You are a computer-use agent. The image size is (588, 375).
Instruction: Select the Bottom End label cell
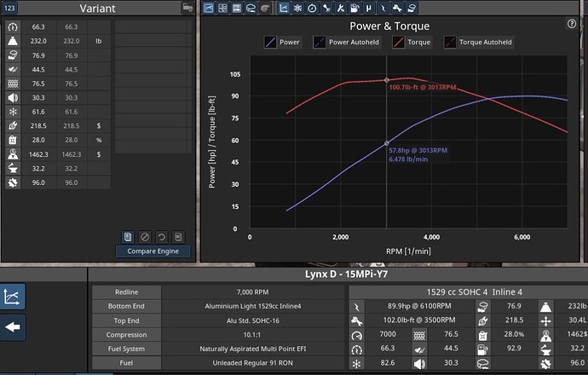[x=127, y=306]
